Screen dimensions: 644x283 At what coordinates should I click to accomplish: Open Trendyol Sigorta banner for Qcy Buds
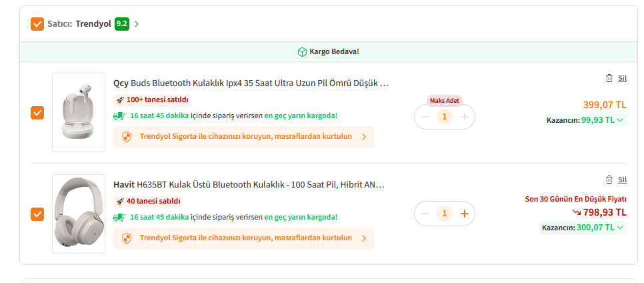(244, 137)
